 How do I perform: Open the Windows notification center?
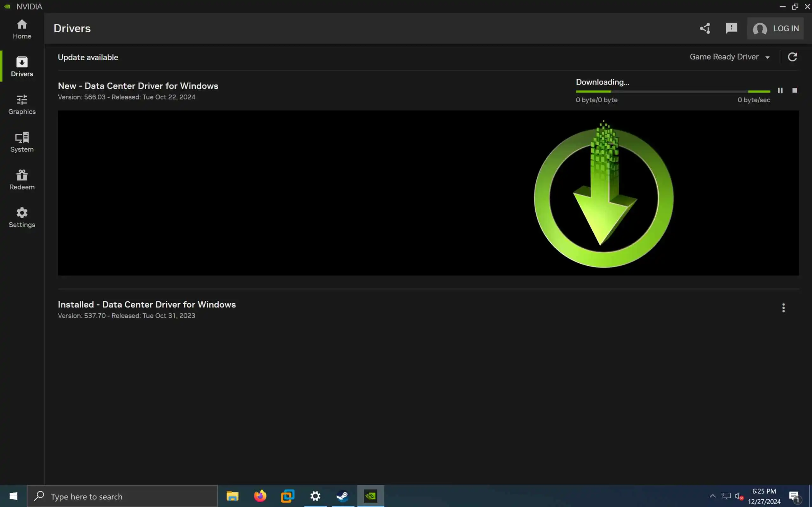coord(794,496)
